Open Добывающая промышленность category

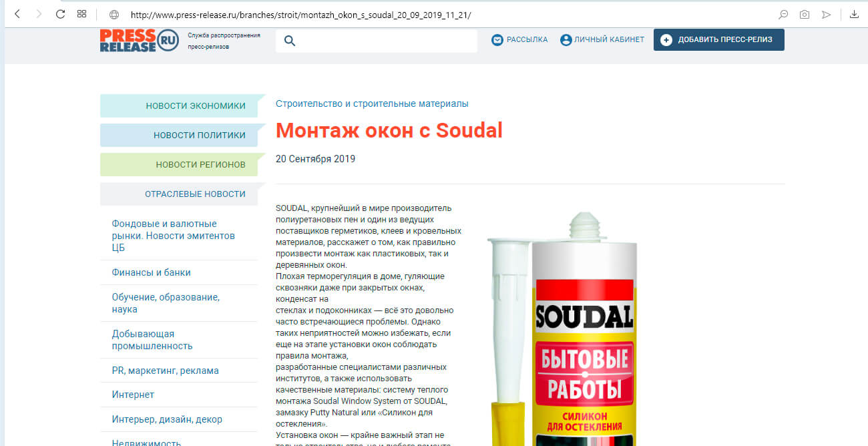(152, 340)
